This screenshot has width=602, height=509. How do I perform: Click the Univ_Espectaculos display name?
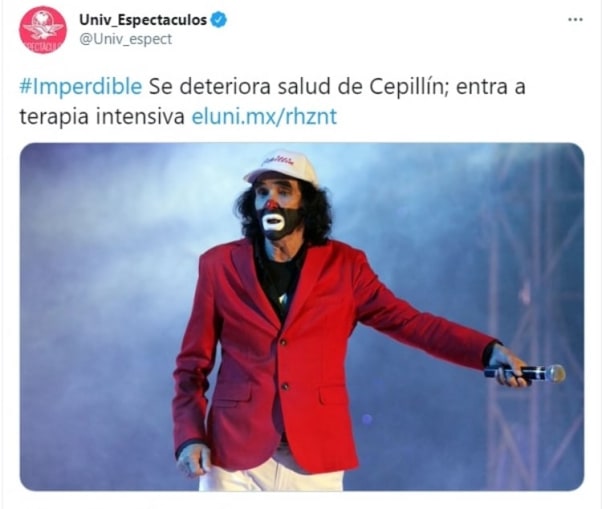(143, 20)
